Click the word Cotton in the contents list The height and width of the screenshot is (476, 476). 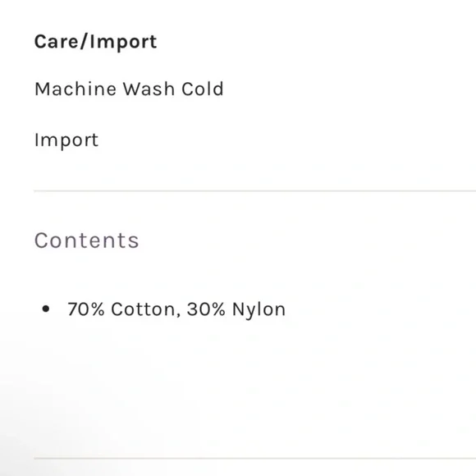143,309
